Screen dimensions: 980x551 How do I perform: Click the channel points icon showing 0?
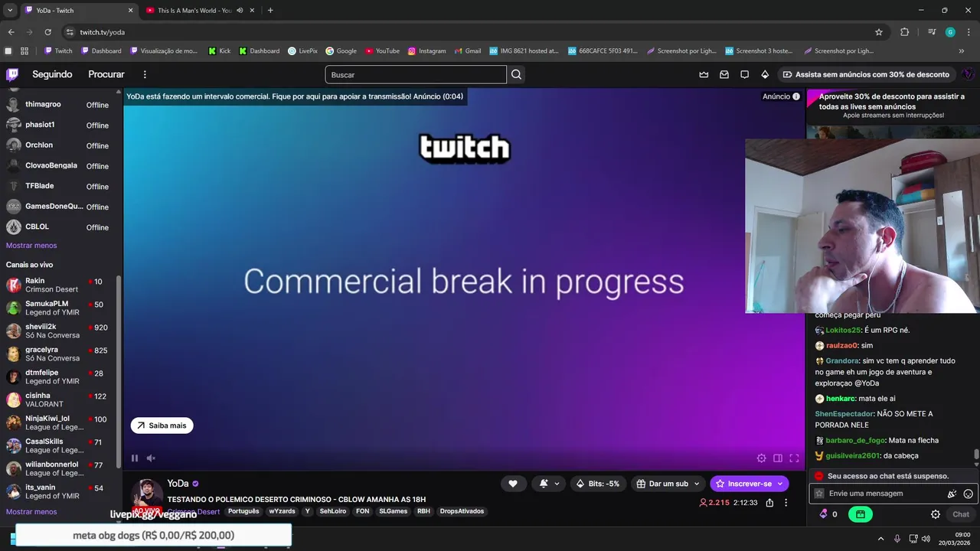pyautogui.click(x=828, y=514)
